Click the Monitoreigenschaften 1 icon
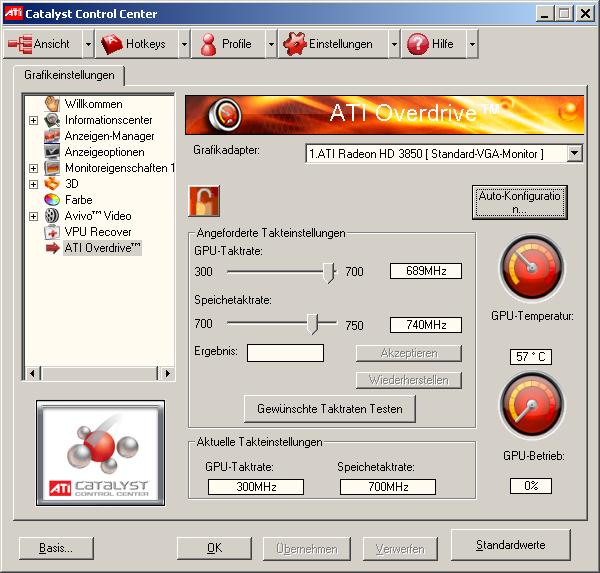 (52, 168)
